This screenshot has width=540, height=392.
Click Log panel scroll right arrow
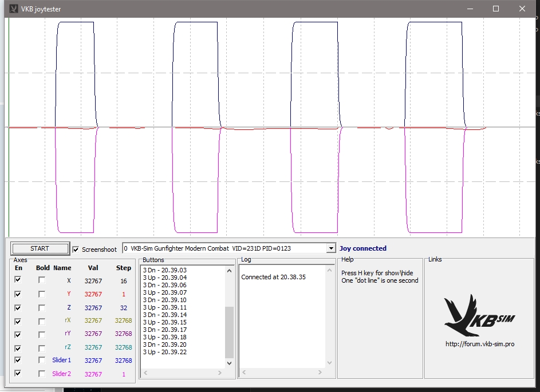pyautogui.click(x=320, y=373)
